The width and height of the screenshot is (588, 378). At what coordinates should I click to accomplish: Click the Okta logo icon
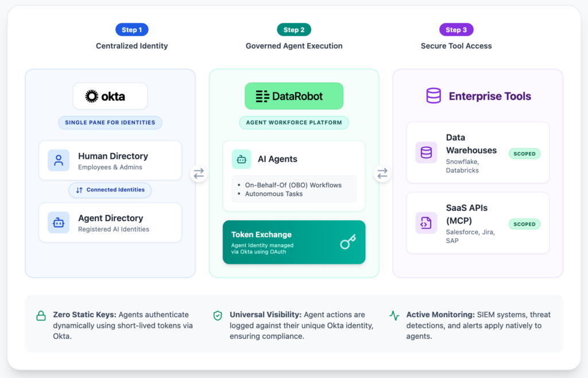pos(92,96)
